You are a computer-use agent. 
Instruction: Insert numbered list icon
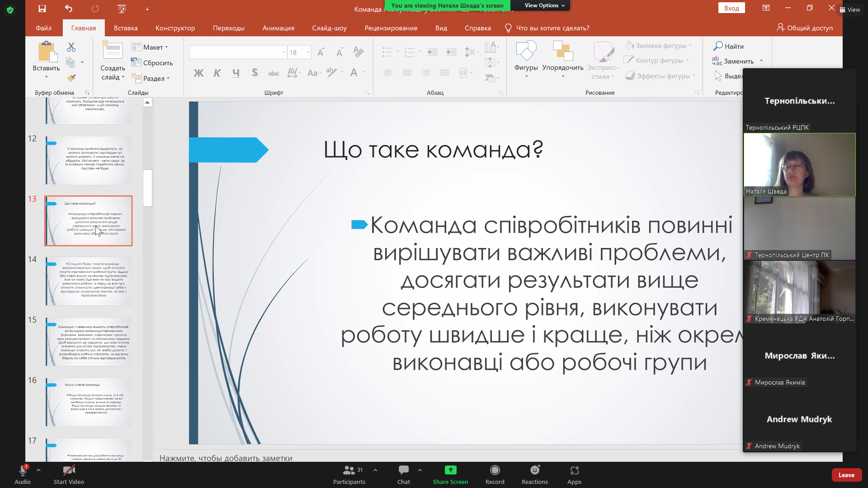(x=409, y=52)
